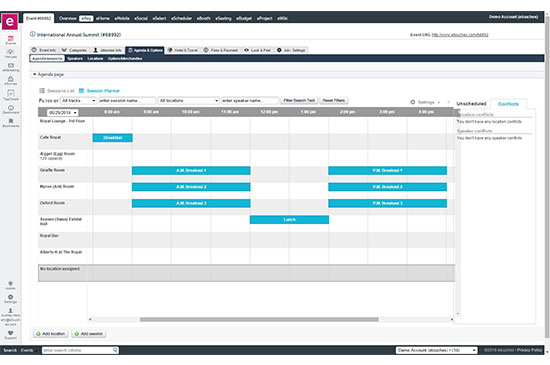Open the All tracks dropdown

coord(79,101)
